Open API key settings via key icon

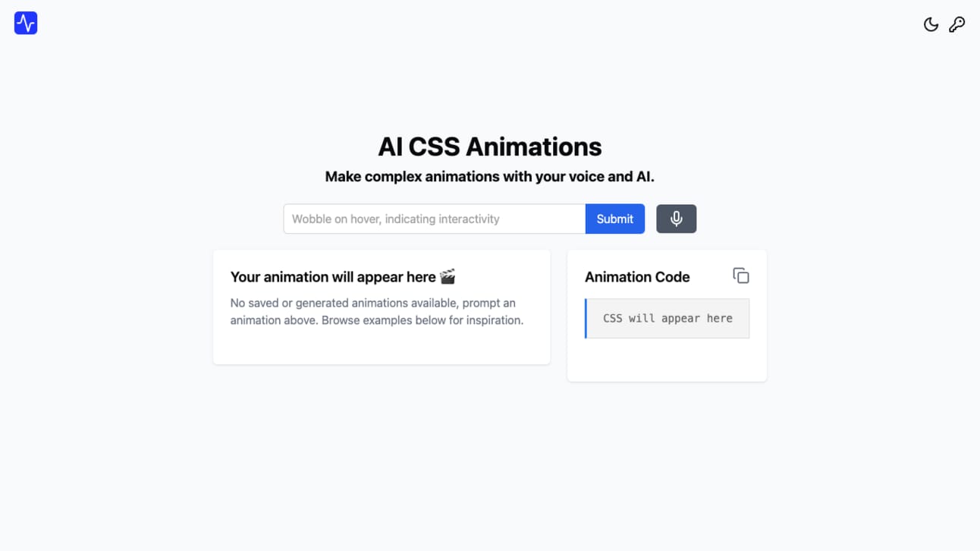[957, 24]
